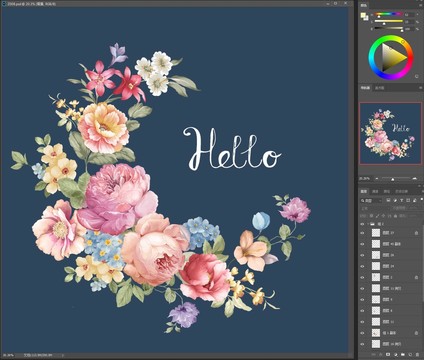Switch to the Channels tab
Image resolution: width=424 pixels, height=360 pixels.
(375, 191)
